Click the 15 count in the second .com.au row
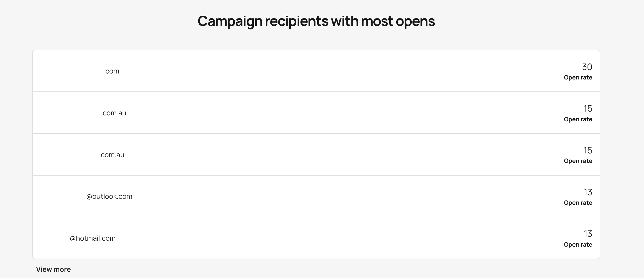The width and height of the screenshot is (644, 278). click(x=588, y=150)
